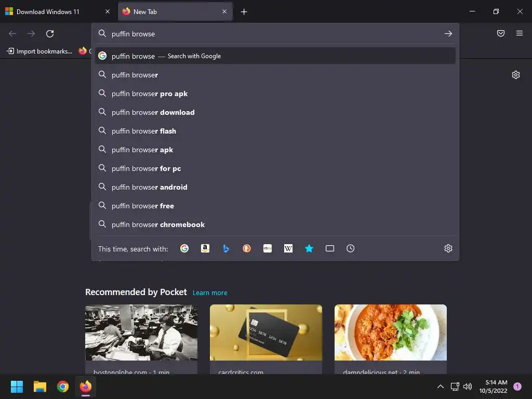532x399 pixels.
Task: Open notification badge in taskbar corner
Action: click(517, 386)
